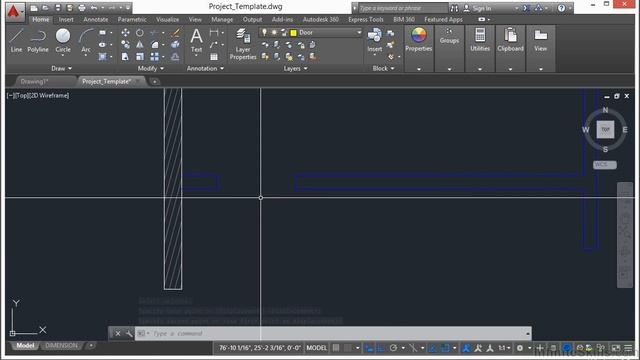Click the Help question mark icon
Image resolution: width=640 pixels, height=360 pixels.
click(x=561, y=8)
